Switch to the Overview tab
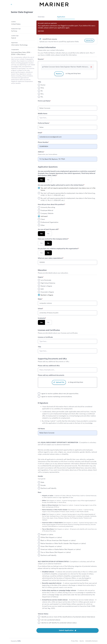 41,17
